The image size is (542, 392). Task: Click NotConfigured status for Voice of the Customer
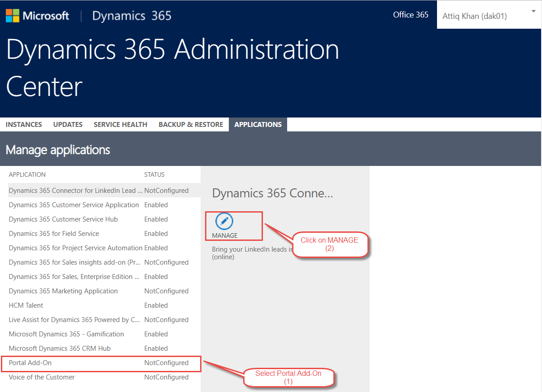click(166, 377)
